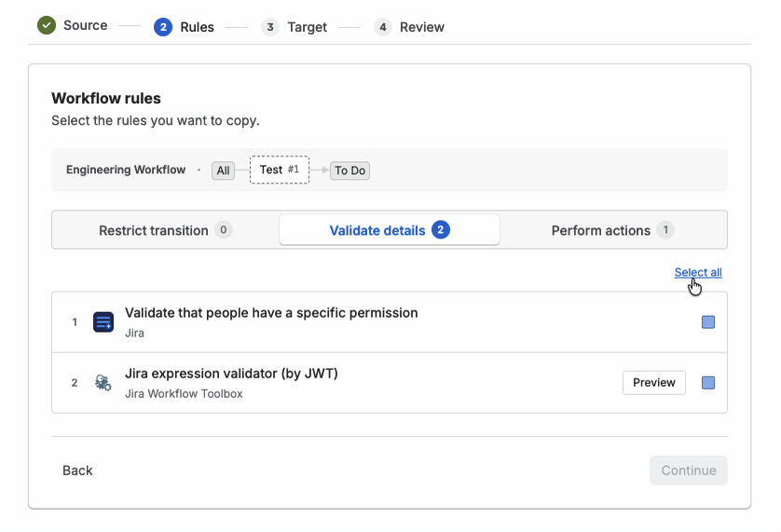Viewport: 781px width, 532px height.
Task: Click the green checkmark Source step icon
Action: click(x=47, y=25)
